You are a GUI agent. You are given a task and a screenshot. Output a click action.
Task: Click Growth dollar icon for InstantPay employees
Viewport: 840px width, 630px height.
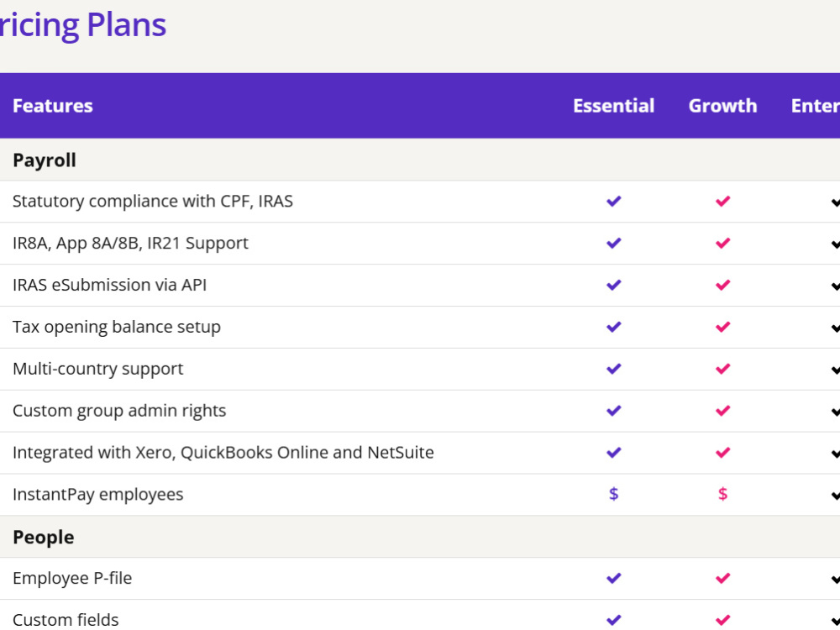722,494
